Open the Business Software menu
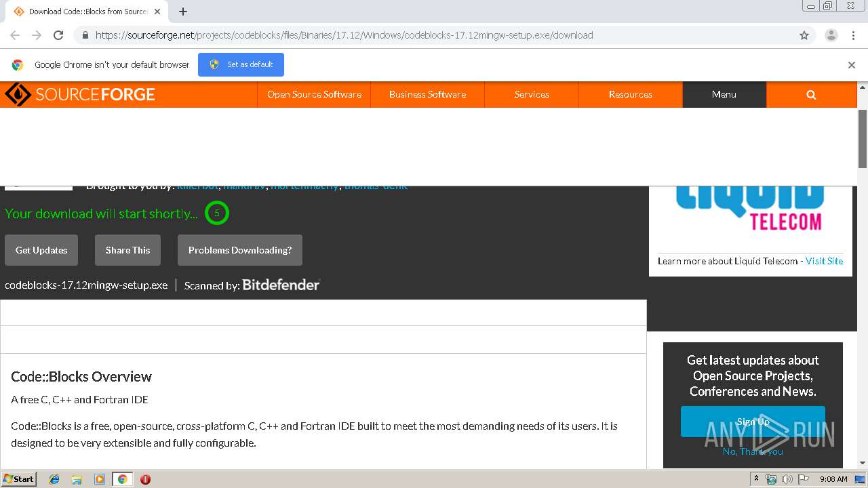The image size is (868, 488). 427,95
